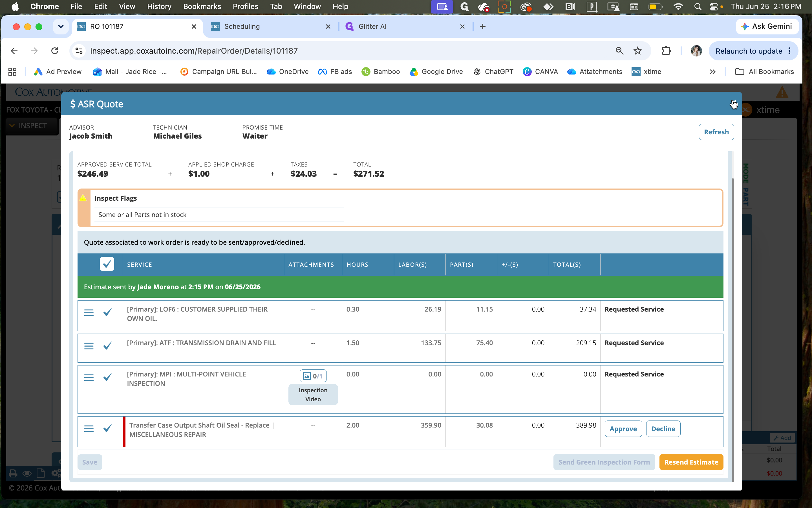Bookmark this page with the star icon

click(x=637, y=51)
